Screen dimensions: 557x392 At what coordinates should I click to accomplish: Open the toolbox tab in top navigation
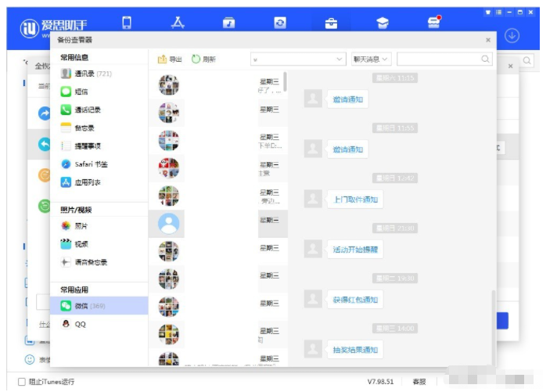(332, 23)
